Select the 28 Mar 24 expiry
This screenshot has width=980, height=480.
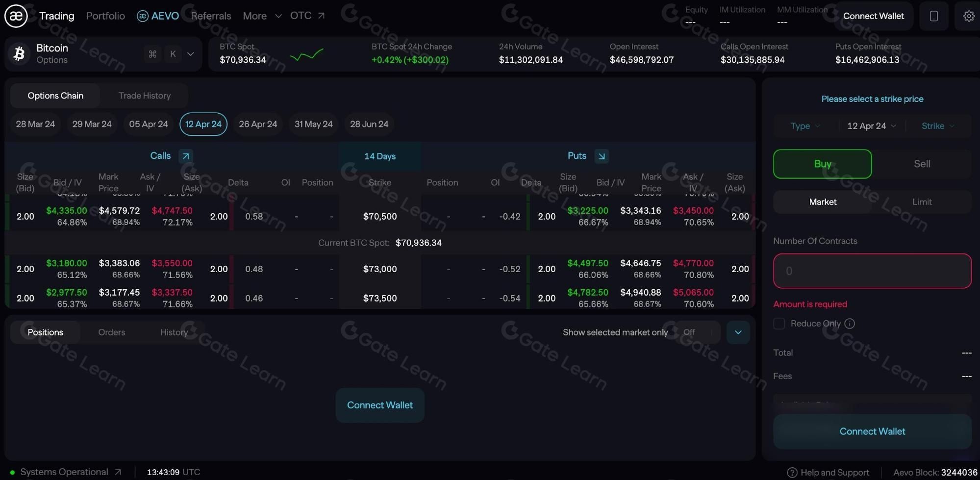pyautogui.click(x=35, y=124)
